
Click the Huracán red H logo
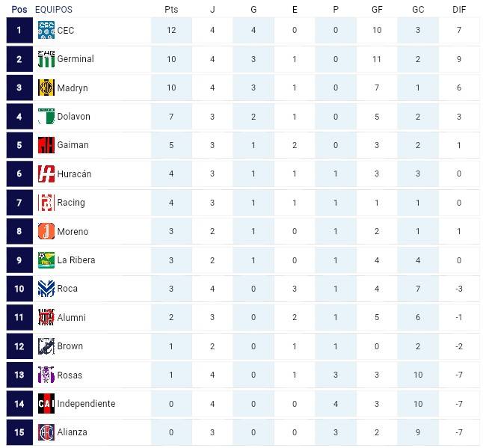46,174
